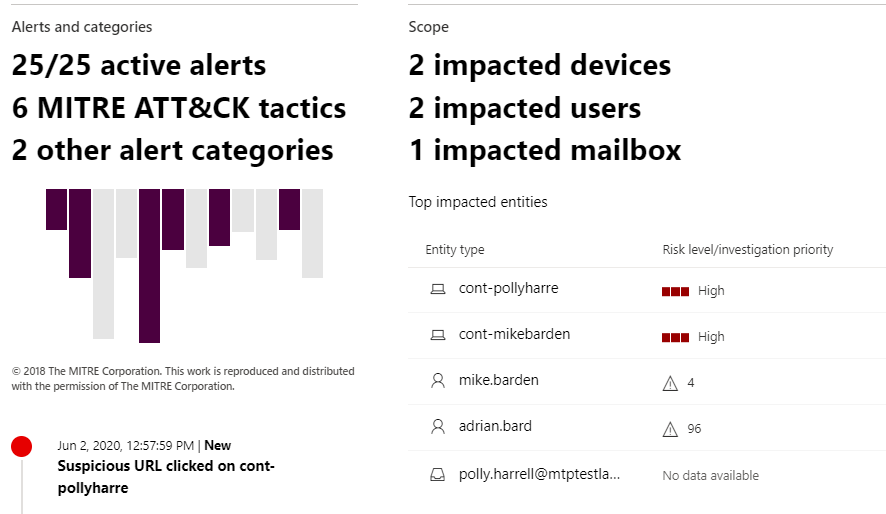Click the Risk level/investigation priority column header
The height and width of the screenshot is (514, 886).
pyautogui.click(x=748, y=250)
